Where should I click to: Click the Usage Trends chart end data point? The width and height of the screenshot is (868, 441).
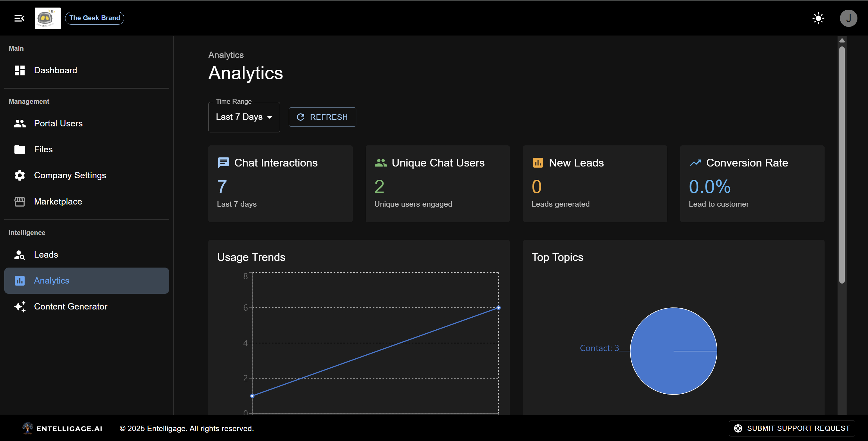(x=499, y=307)
